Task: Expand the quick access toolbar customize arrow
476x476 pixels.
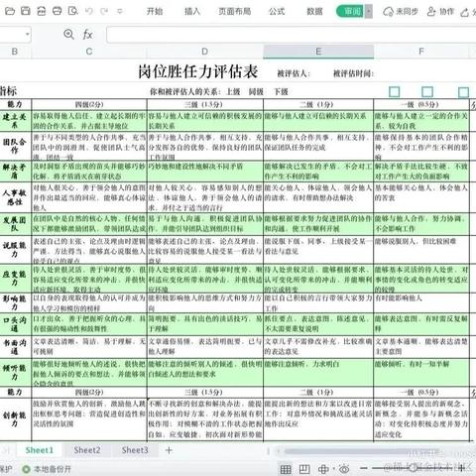Action: (120, 11)
